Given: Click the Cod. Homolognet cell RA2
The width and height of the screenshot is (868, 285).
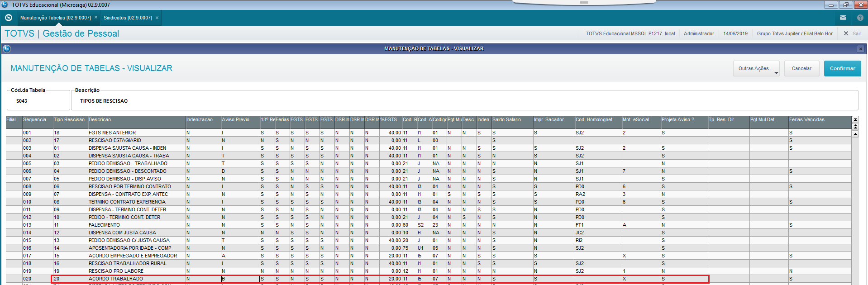Looking at the screenshot, I should [598, 194].
